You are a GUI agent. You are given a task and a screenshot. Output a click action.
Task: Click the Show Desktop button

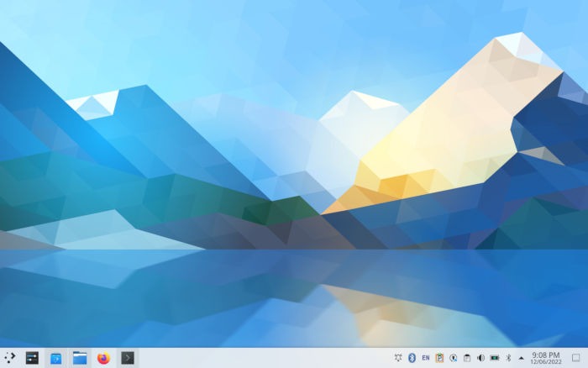tap(575, 358)
